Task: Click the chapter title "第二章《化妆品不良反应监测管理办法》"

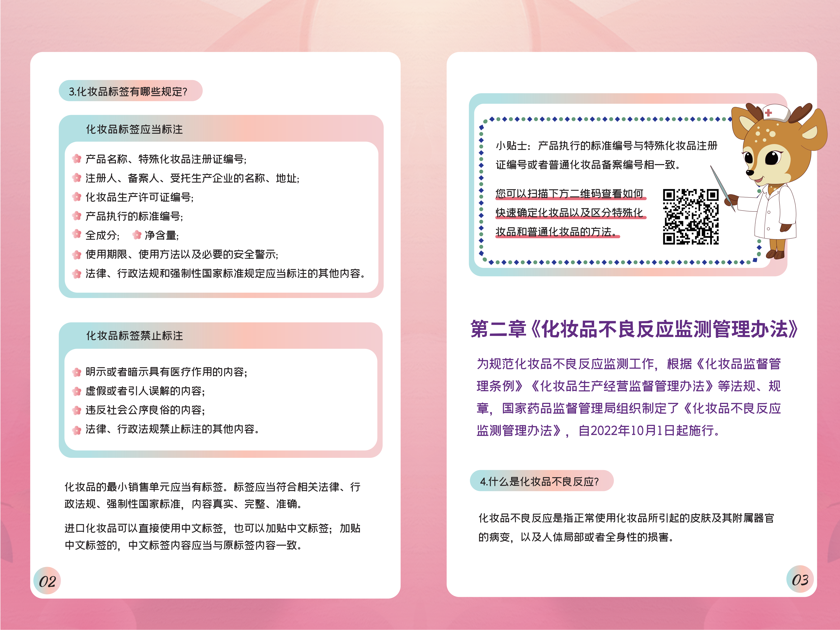Action: tap(634, 329)
